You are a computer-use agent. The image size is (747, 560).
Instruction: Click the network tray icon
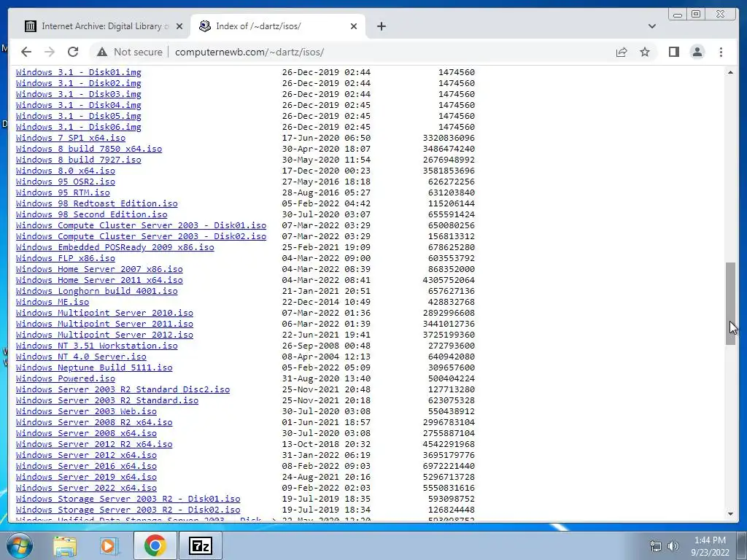(656, 546)
